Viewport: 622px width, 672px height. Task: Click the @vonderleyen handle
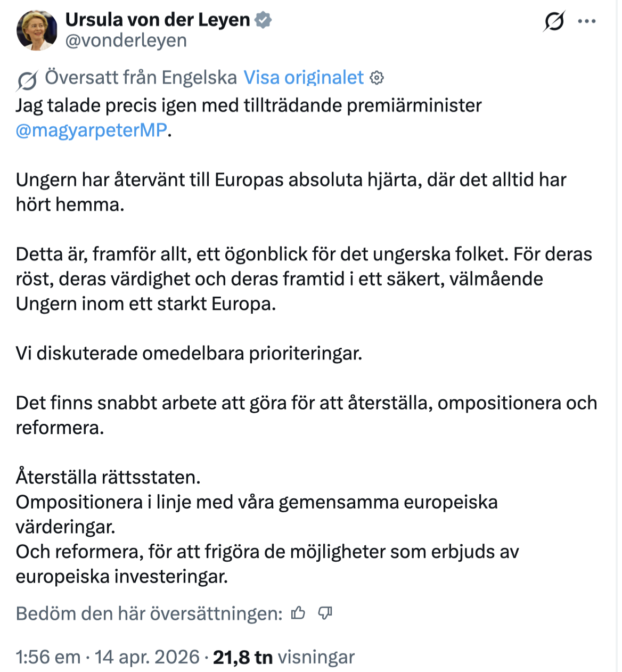[x=126, y=40]
